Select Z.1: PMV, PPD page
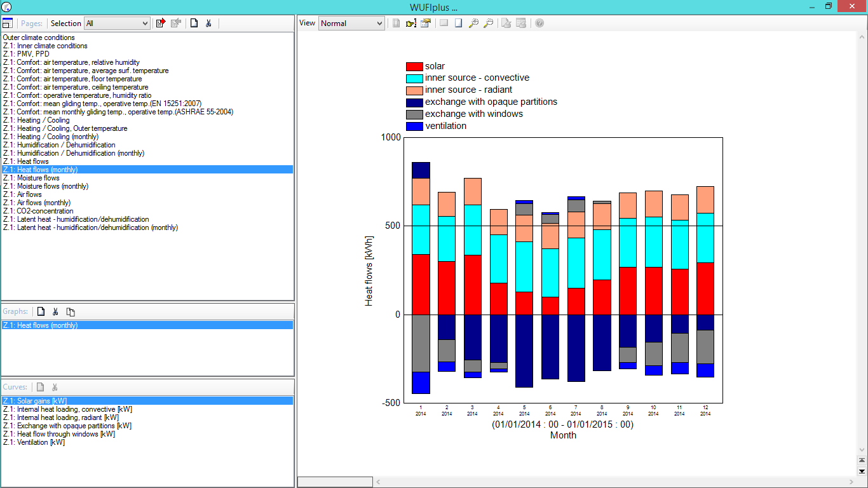Image resolution: width=868 pixels, height=488 pixels. coord(26,54)
